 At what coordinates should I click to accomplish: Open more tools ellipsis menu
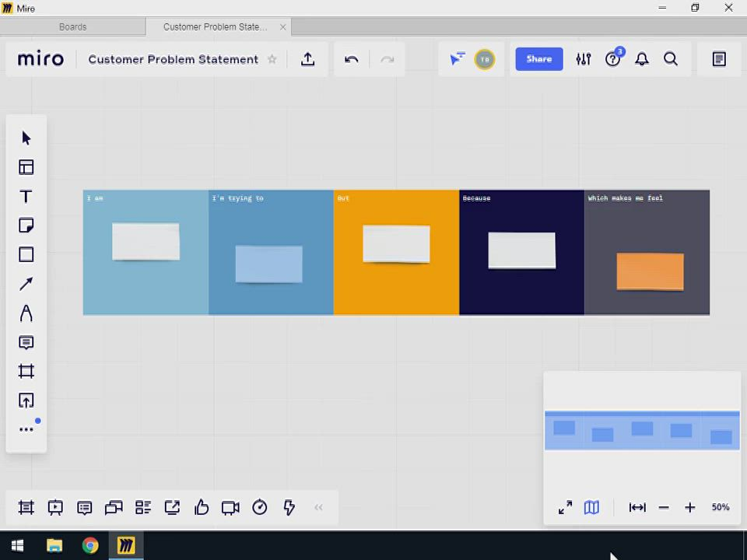coord(26,429)
